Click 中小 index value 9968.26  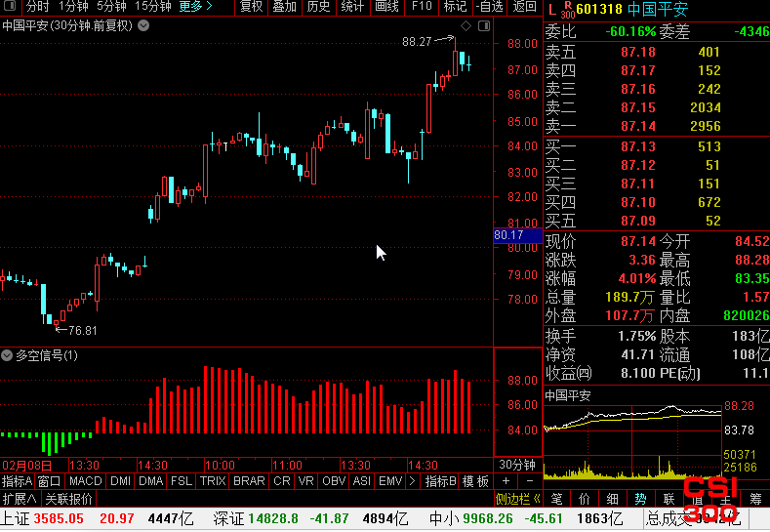click(488, 518)
